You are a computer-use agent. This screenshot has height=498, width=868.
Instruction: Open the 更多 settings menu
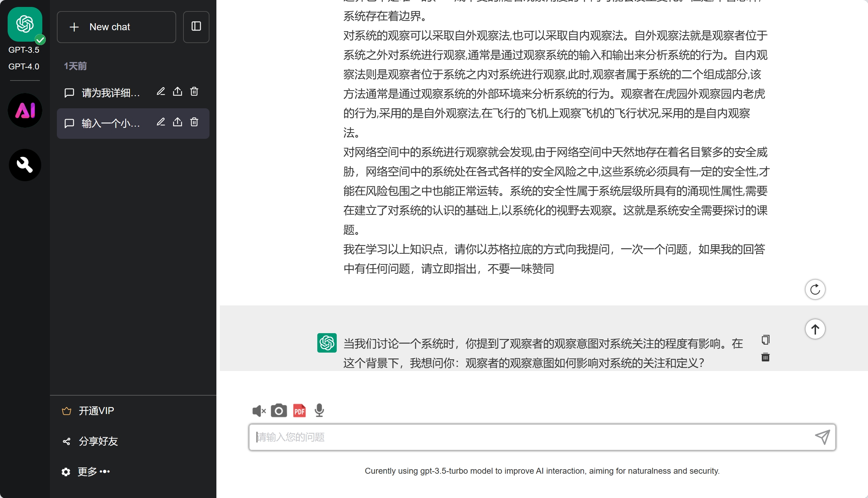[86, 472]
